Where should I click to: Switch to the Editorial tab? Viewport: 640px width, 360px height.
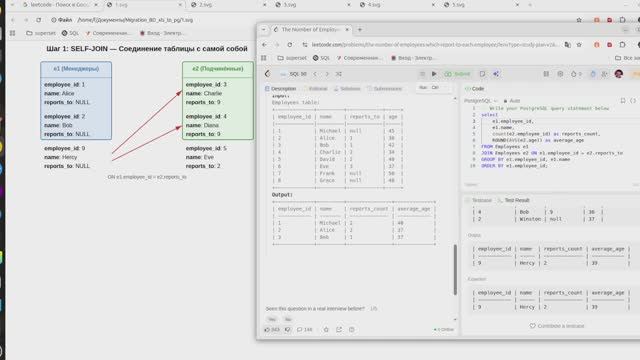coord(315,89)
